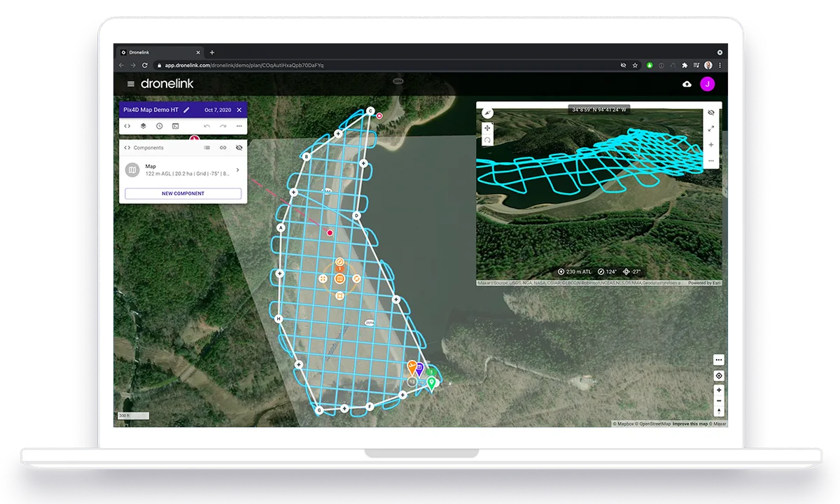Image resolution: width=840 pixels, height=504 pixels.
Task: Click the 3D preview coordinates label
Action: click(x=599, y=110)
